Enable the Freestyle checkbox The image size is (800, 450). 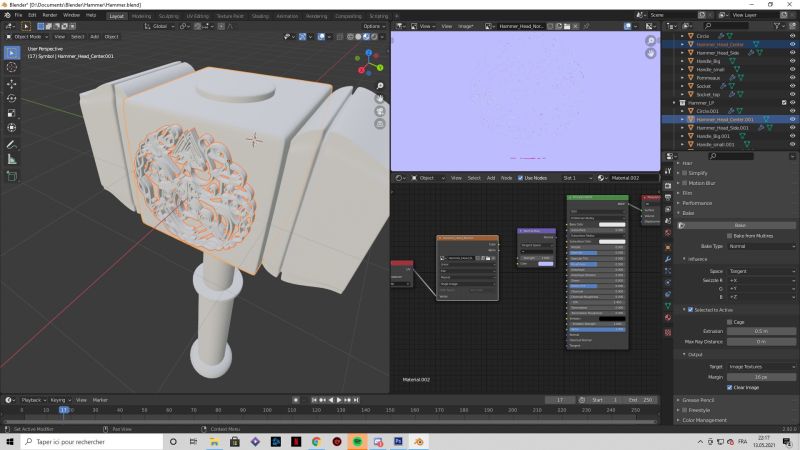[x=685, y=410]
